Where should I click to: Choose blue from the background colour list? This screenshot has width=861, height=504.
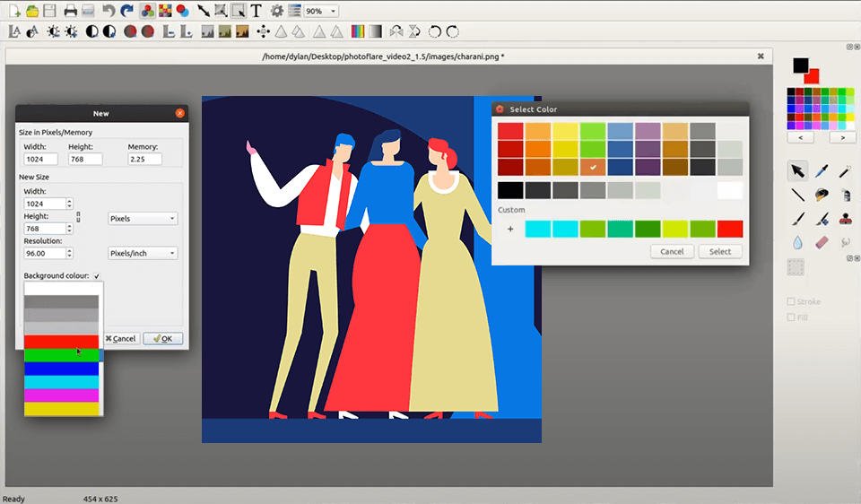(62, 369)
